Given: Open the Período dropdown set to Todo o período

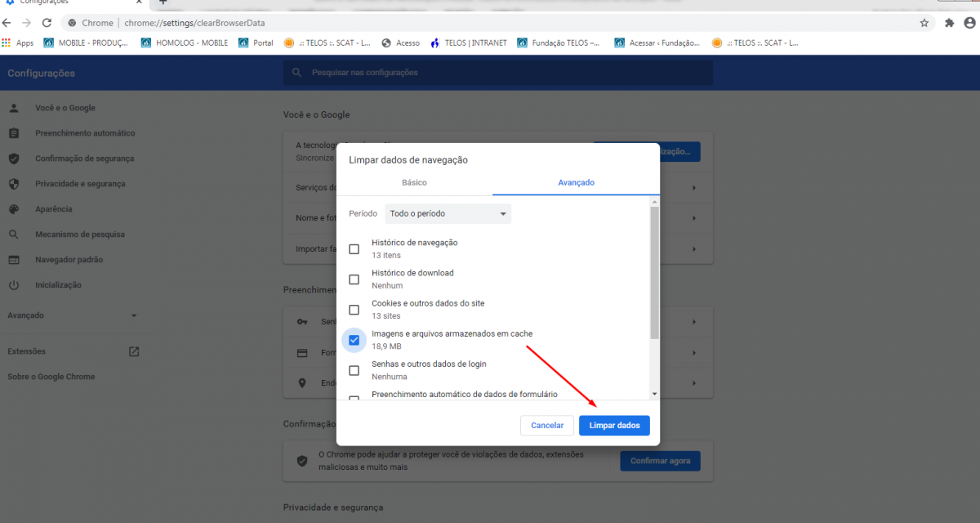Looking at the screenshot, I should click(x=448, y=213).
